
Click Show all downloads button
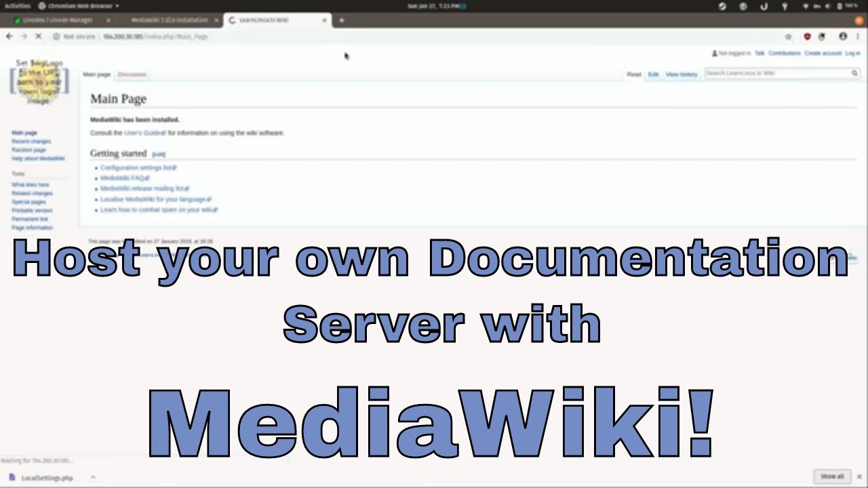click(x=832, y=476)
